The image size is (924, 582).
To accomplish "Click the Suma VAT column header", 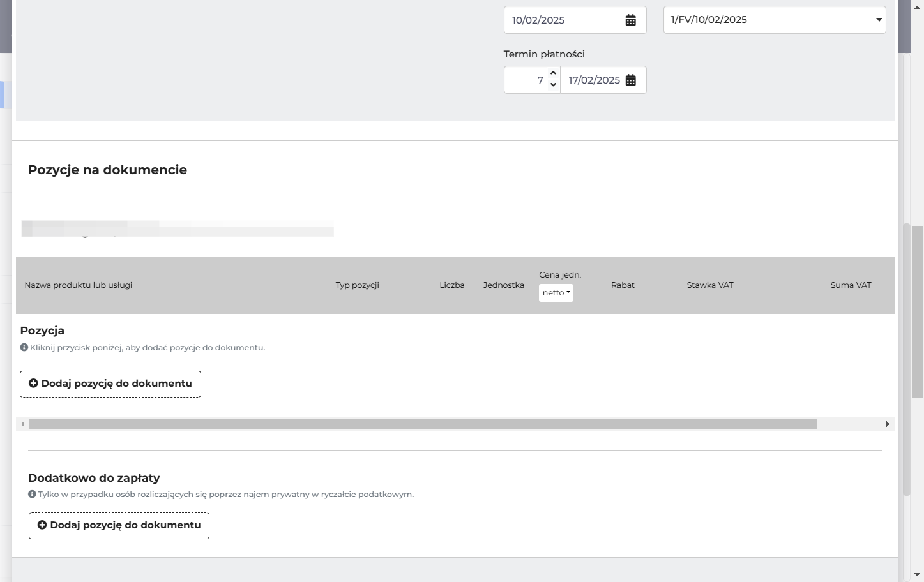I will 851,285.
